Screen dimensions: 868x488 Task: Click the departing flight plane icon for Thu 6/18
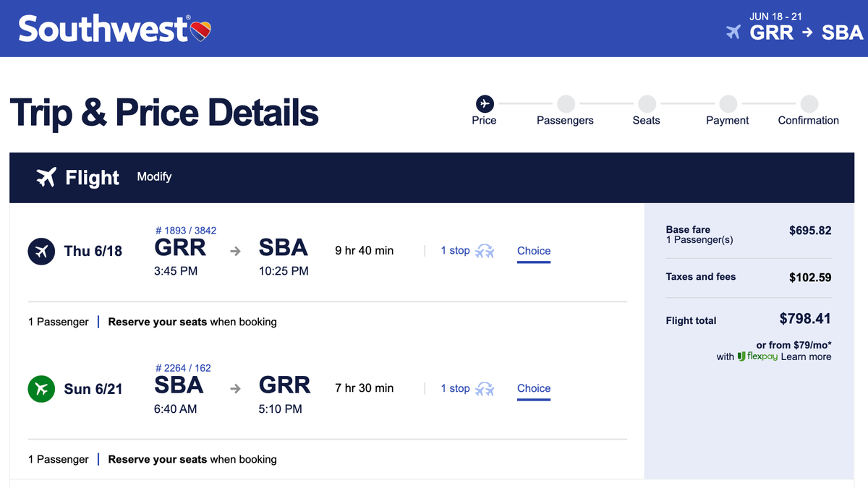[x=41, y=251]
